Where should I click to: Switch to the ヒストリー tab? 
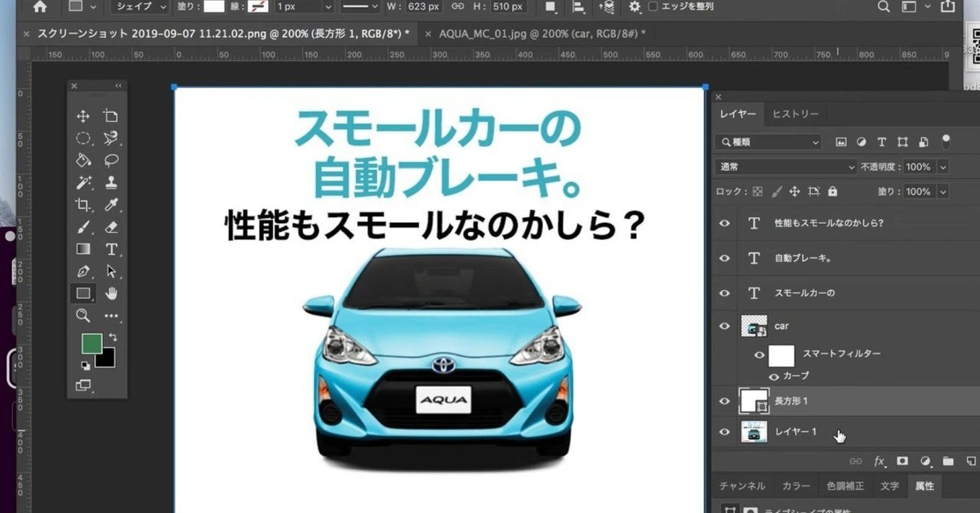795,114
